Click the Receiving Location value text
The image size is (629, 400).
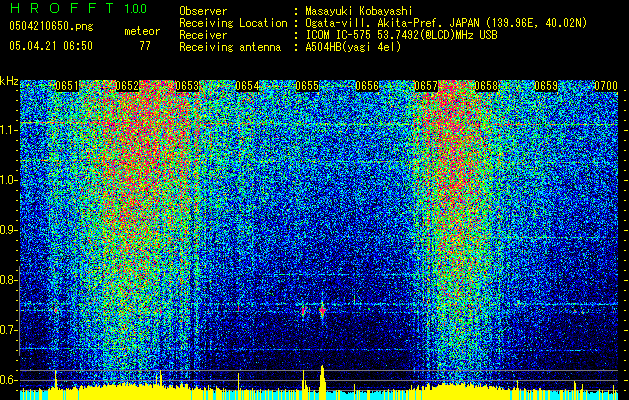pyautogui.click(x=446, y=23)
